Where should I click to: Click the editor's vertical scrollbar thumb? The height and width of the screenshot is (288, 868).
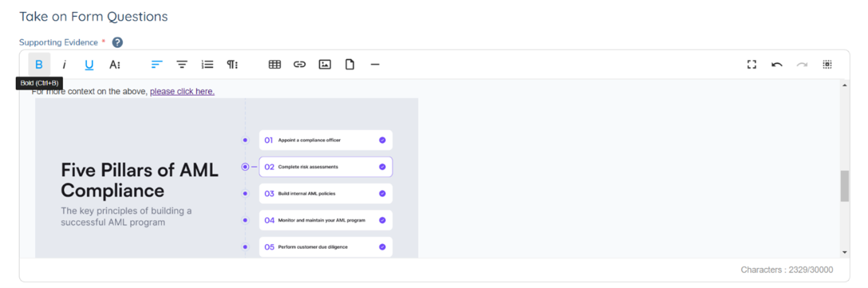click(844, 186)
